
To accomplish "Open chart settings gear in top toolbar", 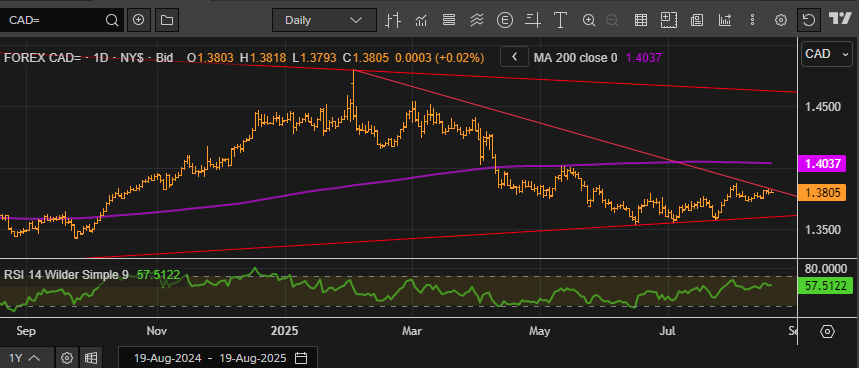I will pos(781,21).
